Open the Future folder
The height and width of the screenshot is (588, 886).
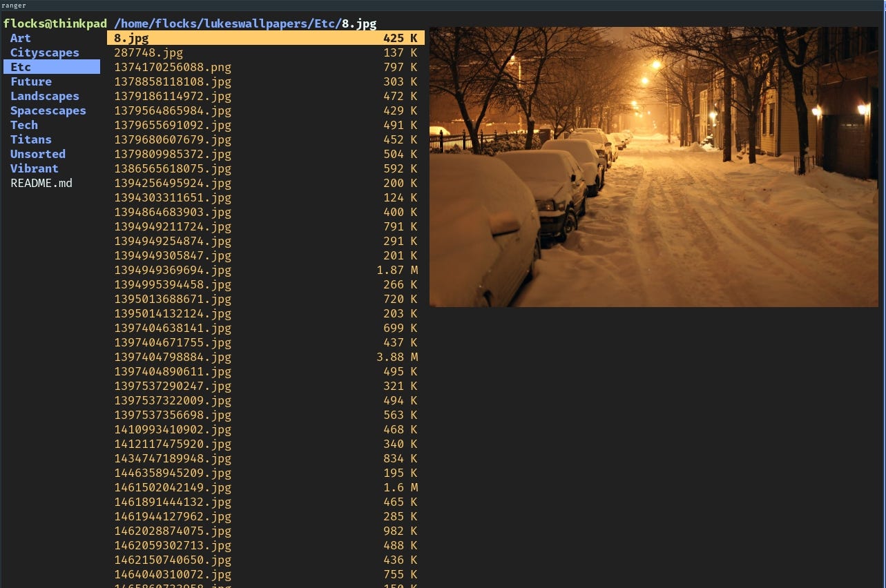point(30,81)
